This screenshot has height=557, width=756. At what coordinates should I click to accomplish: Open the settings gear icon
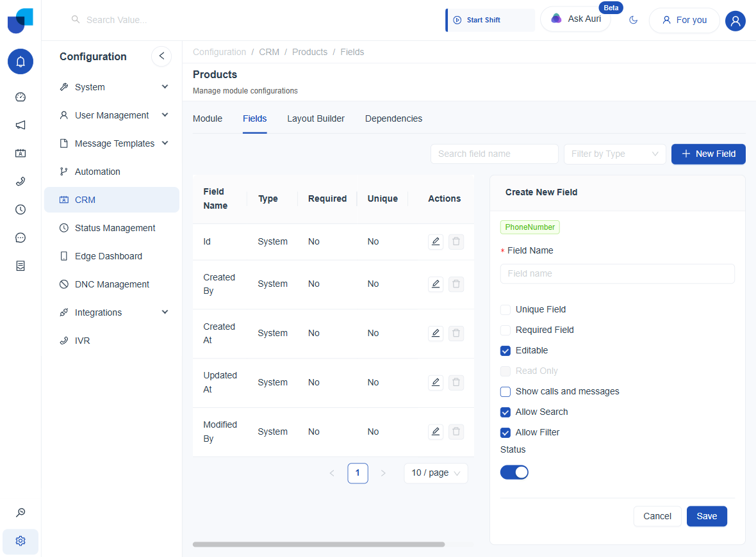pyautogui.click(x=21, y=541)
